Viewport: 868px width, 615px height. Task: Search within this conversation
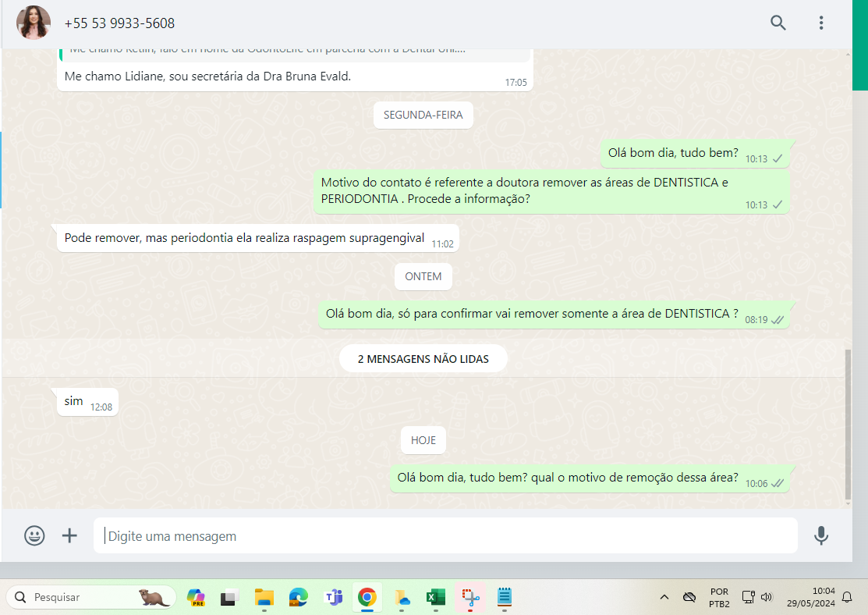click(x=778, y=23)
